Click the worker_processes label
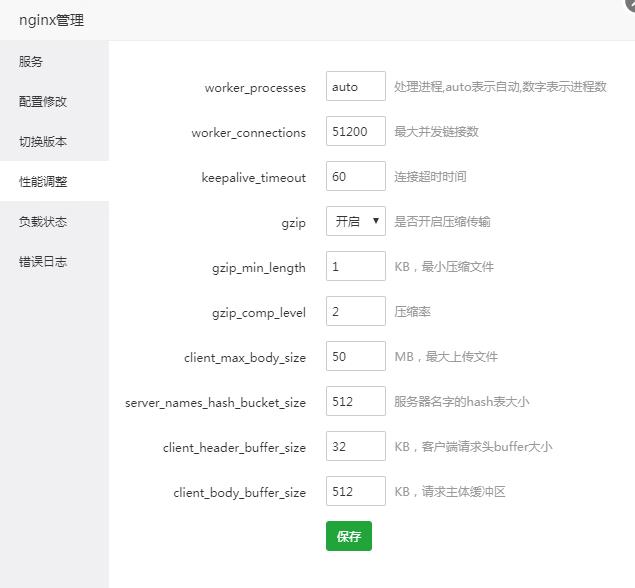Viewport: 635px width, 588px height. pos(255,88)
